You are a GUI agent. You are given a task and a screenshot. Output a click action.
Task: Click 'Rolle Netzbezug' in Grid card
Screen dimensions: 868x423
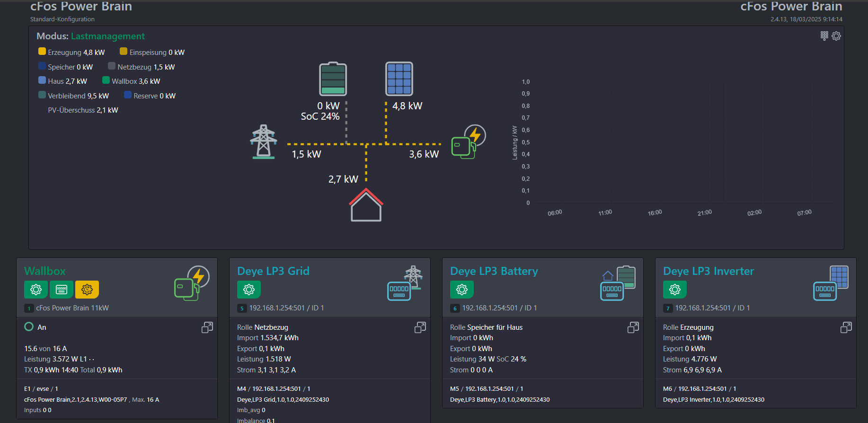point(263,327)
